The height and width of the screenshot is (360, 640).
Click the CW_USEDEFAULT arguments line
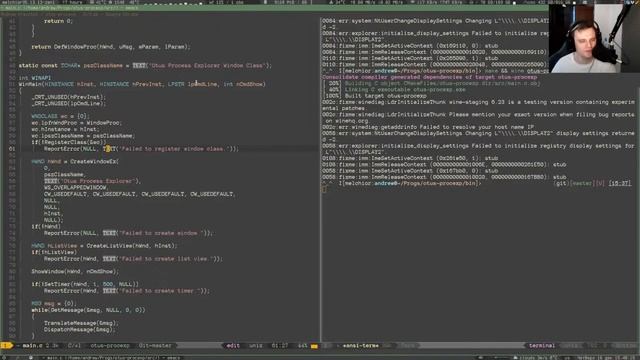140,194
